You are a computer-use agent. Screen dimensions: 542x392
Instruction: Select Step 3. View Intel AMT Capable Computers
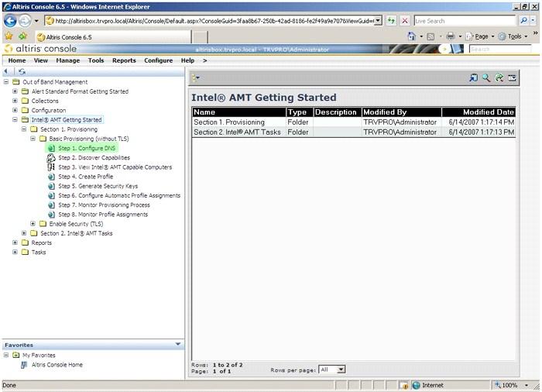[115, 167]
